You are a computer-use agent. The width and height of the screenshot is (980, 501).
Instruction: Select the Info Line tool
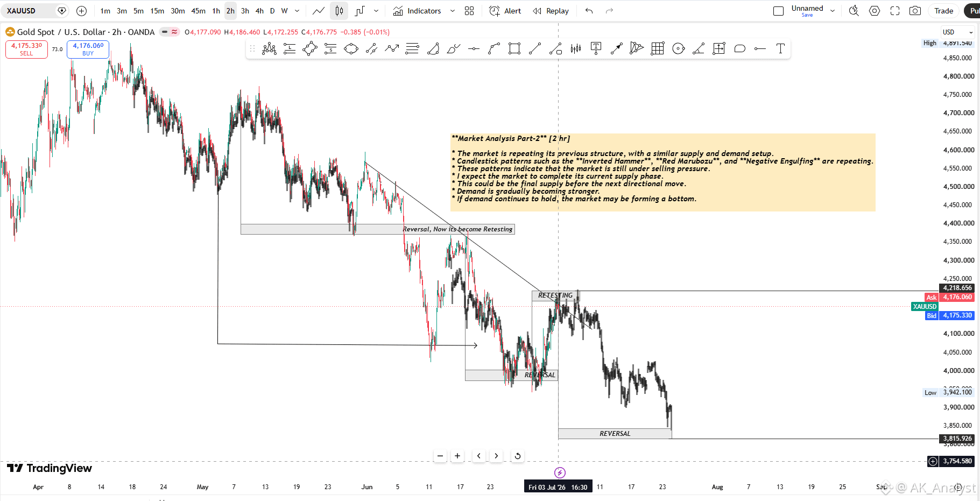point(555,49)
